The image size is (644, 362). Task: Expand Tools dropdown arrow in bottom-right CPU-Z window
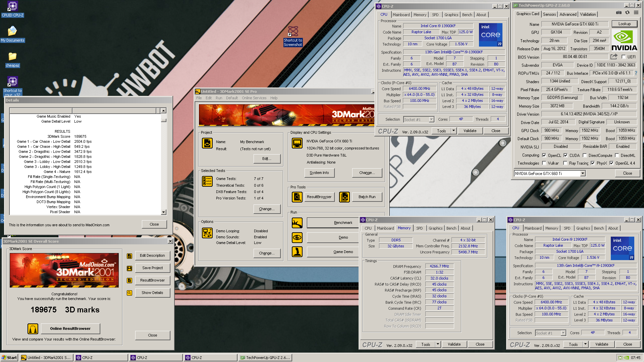(x=585, y=345)
